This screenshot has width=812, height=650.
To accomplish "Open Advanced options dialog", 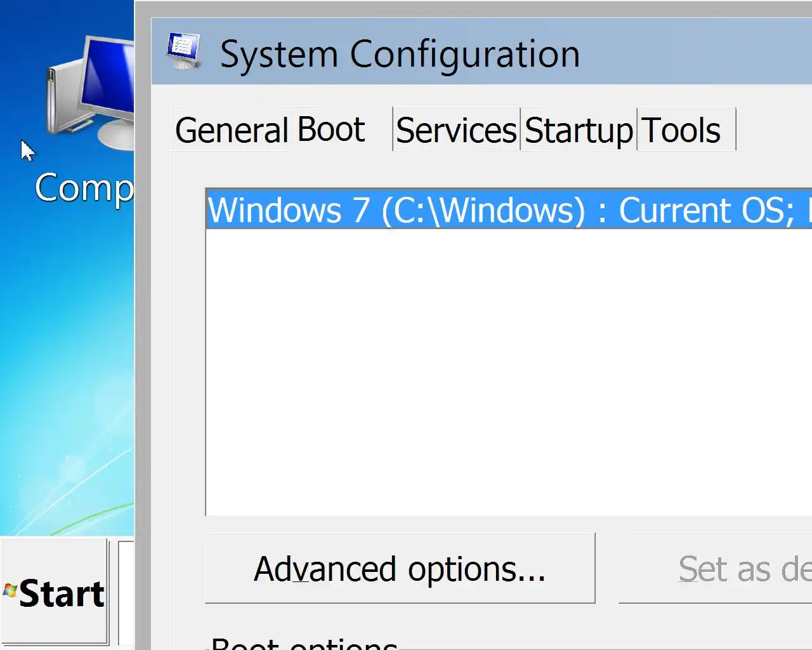I will 400,568.
